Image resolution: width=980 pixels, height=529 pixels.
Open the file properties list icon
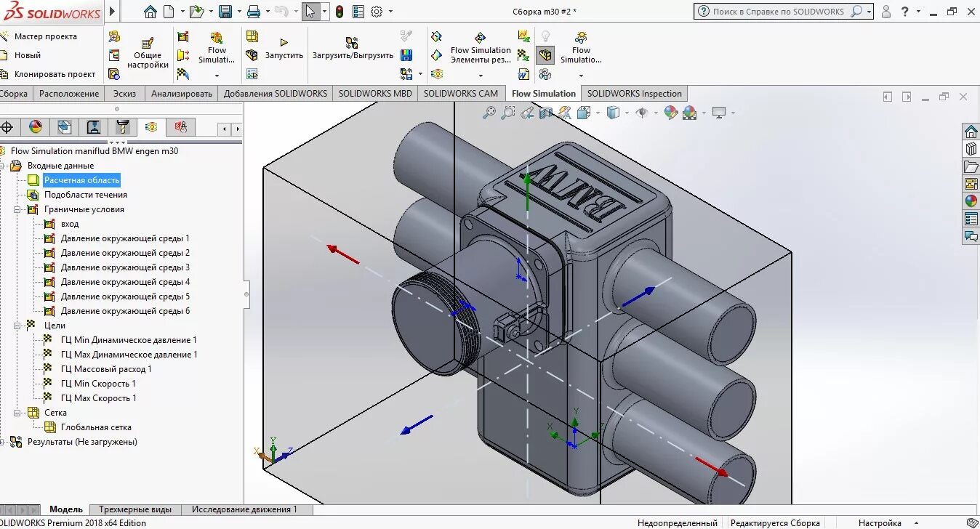click(358, 12)
